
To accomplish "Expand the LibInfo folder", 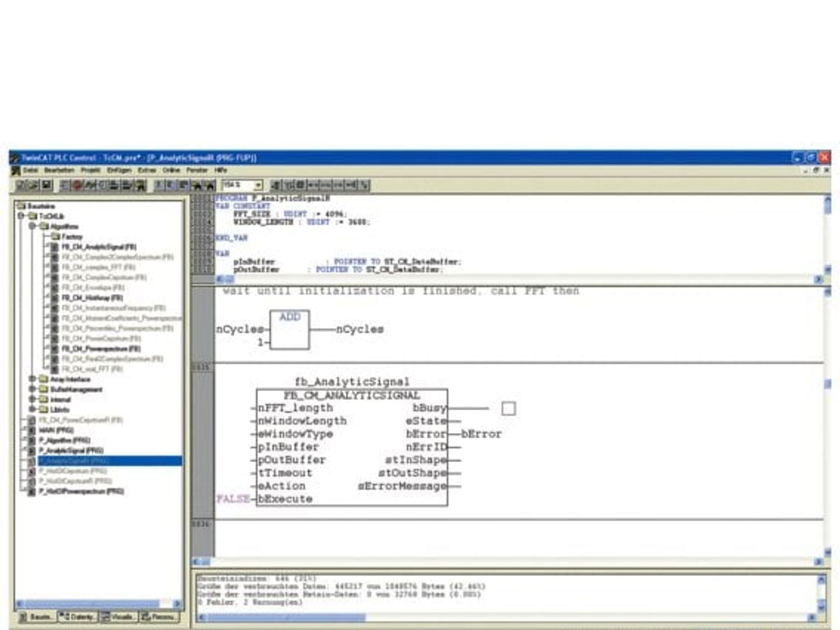I will [x=32, y=409].
